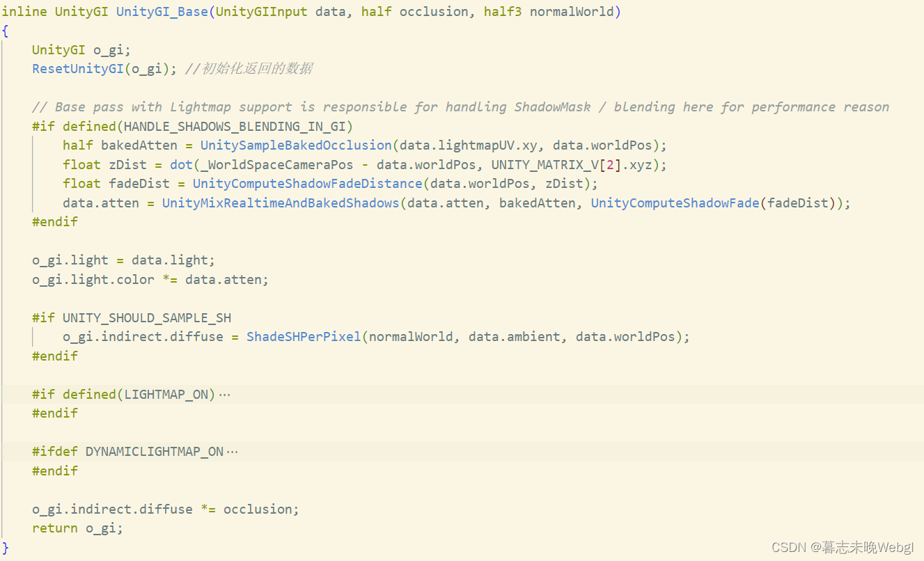Click the Base pass Lightmap comment line

coord(460,106)
